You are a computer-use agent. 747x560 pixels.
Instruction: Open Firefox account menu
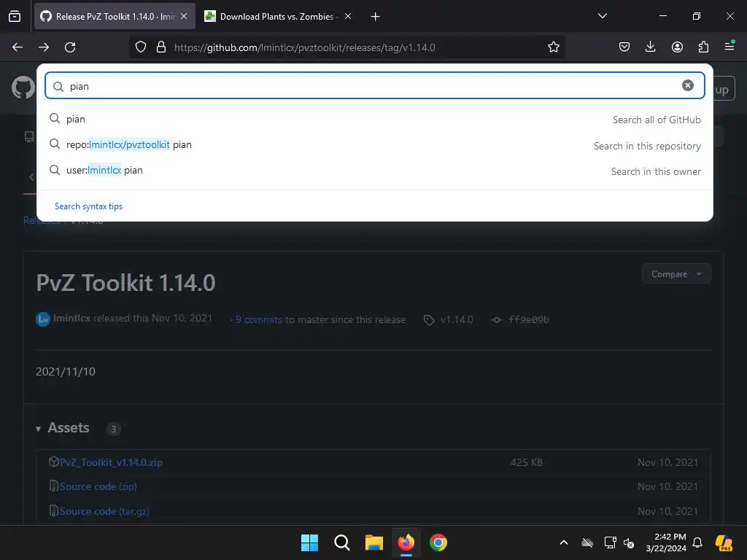[677, 47]
